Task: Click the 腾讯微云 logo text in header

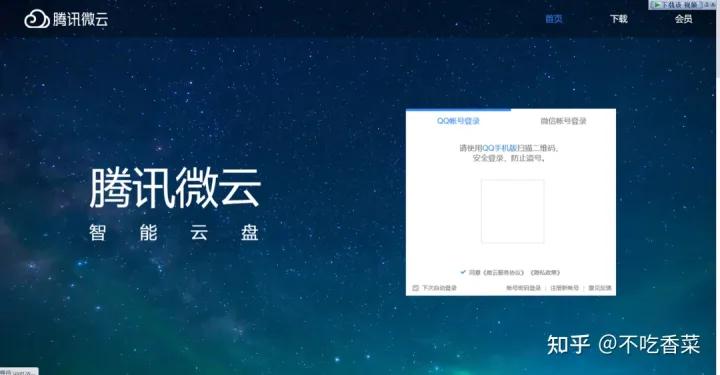Action: click(80, 19)
